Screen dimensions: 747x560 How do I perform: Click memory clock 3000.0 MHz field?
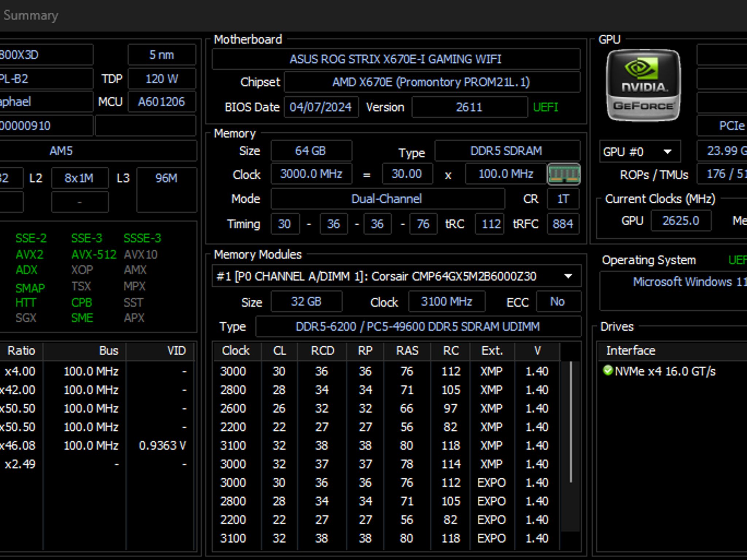tap(311, 174)
